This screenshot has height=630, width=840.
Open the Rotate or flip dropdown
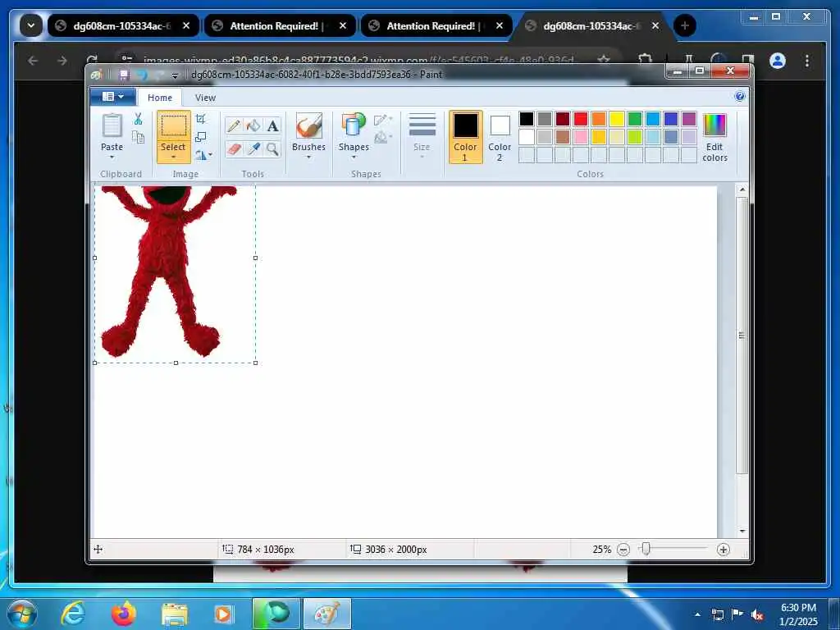click(203, 155)
